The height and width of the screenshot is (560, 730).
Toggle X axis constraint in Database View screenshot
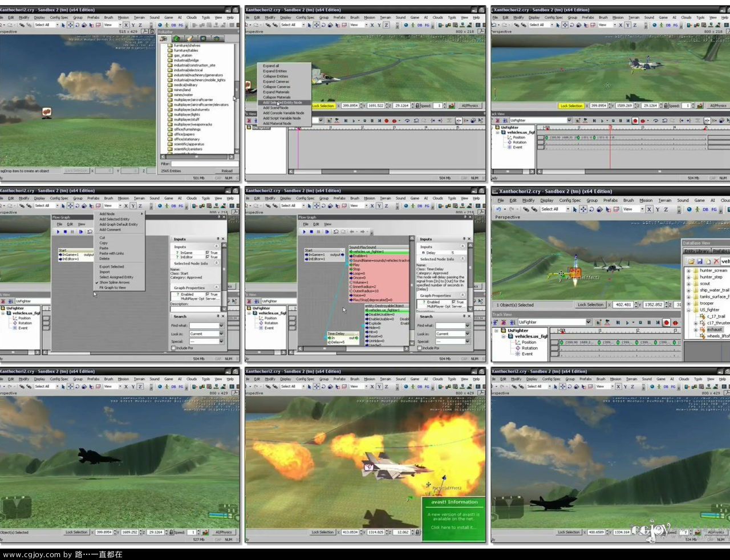(649, 209)
